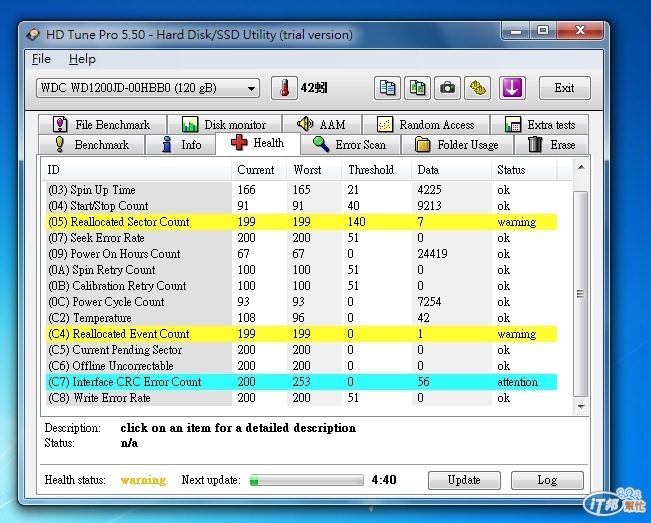
Task: Switch to the AAM tab
Action: coord(322,124)
